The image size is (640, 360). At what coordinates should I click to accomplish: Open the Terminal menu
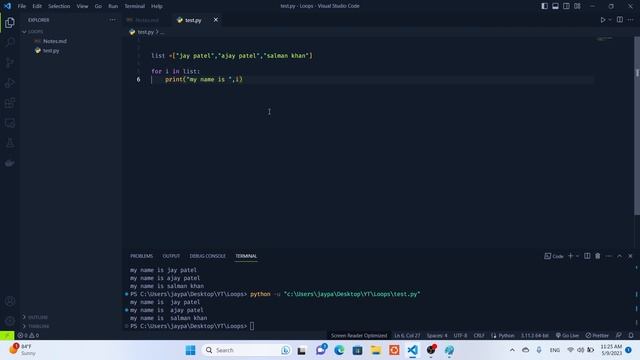click(135, 6)
